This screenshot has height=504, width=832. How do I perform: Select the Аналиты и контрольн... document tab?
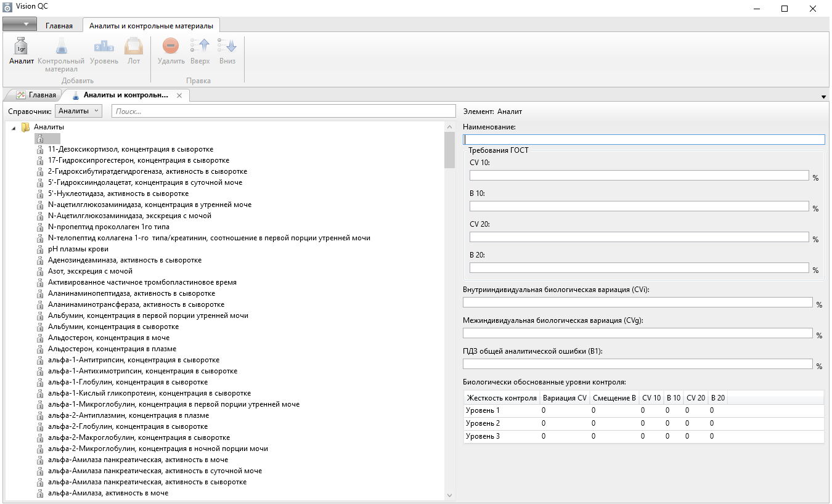pos(126,95)
